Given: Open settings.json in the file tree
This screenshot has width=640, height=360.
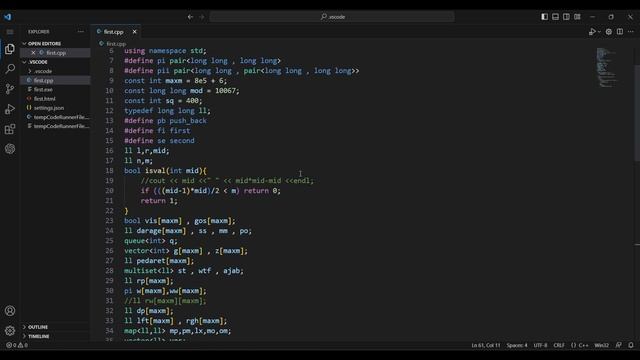Looking at the screenshot, I should [49, 108].
